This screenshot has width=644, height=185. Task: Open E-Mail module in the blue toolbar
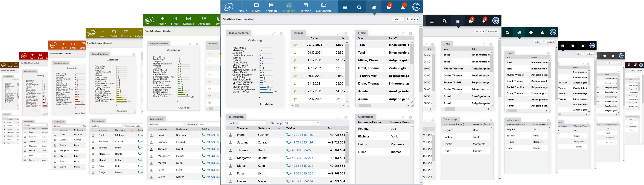point(256,8)
